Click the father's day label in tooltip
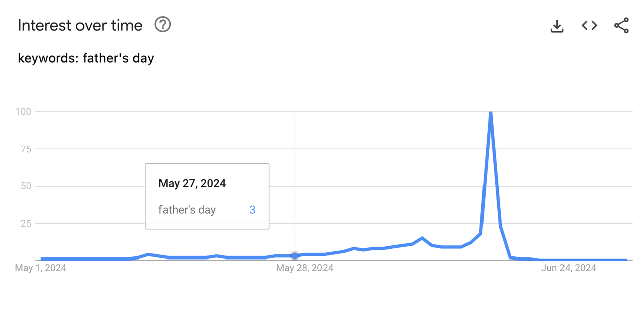The image size is (644, 324). coord(187,210)
